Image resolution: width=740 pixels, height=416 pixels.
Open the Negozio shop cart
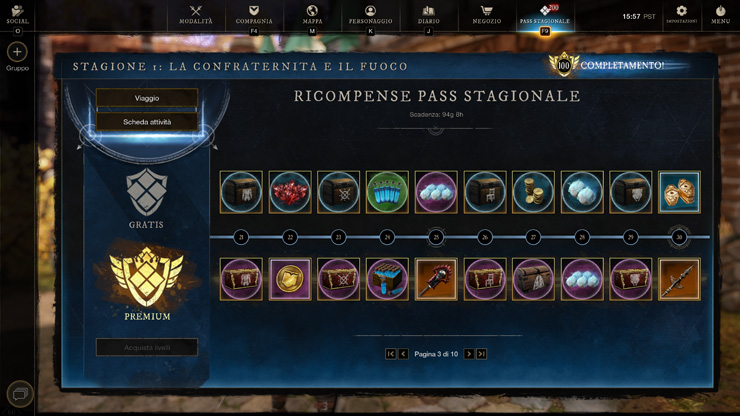point(487,15)
